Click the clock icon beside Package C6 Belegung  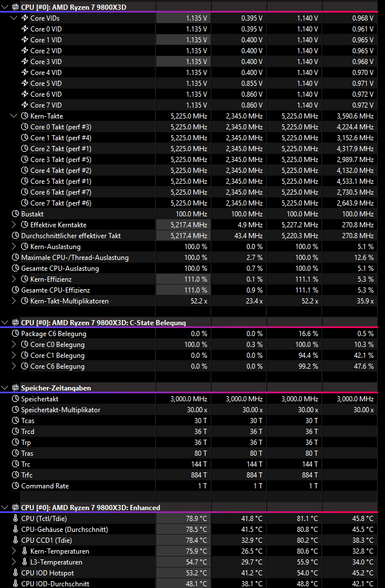coord(15,334)
